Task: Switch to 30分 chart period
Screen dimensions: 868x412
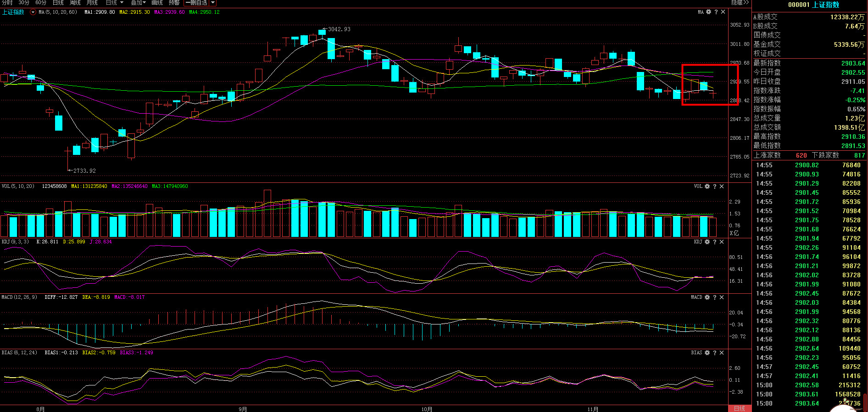Action: (x=24, y=3)
